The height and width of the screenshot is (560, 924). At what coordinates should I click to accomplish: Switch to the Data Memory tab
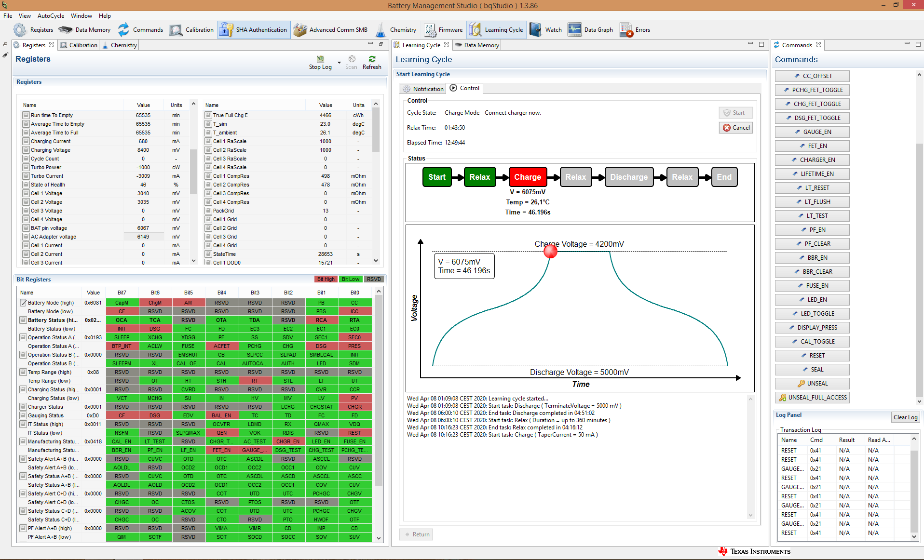tap(477, 45)
